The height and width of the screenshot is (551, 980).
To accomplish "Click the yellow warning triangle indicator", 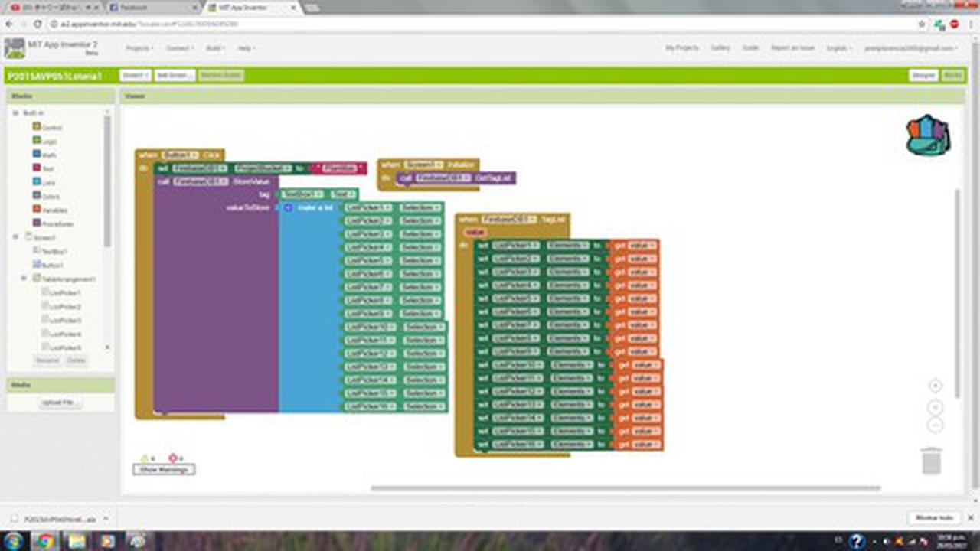I will [x=144, y=458].
